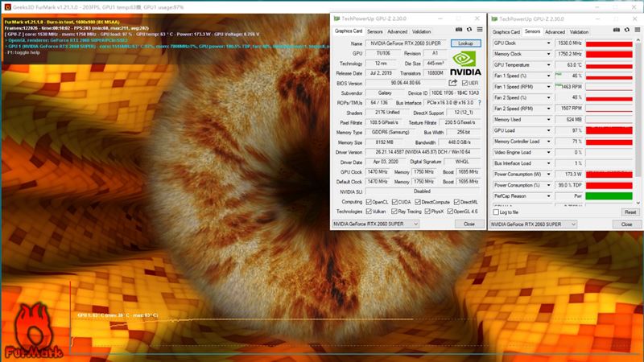The width and height of the screenshot is (644, 362).
Task: Open the Power Consumption (W) sensor dropdown
Action: tap(548, 175)
